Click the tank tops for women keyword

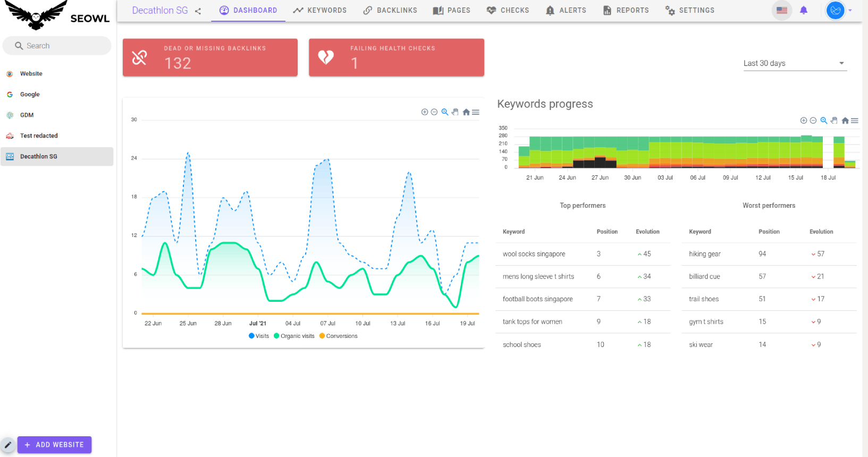532,322
